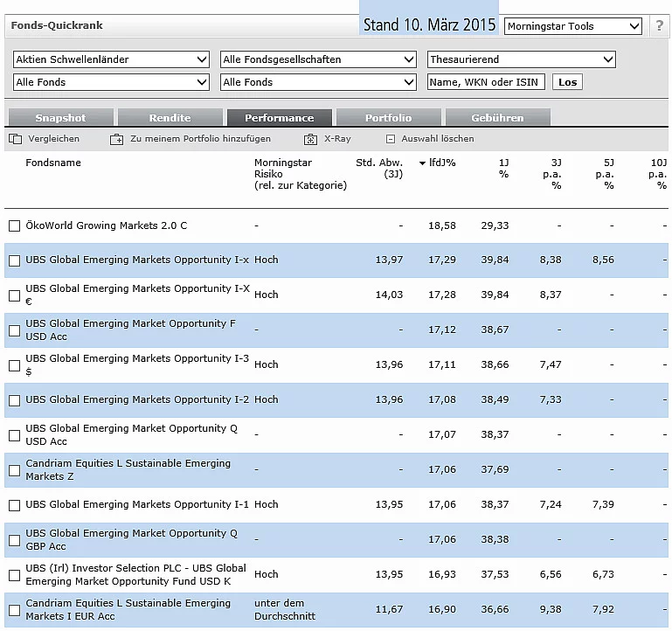Click the Morningstar Risiko column header
Viewport: 672px width, 631px height.
[301, 174]
